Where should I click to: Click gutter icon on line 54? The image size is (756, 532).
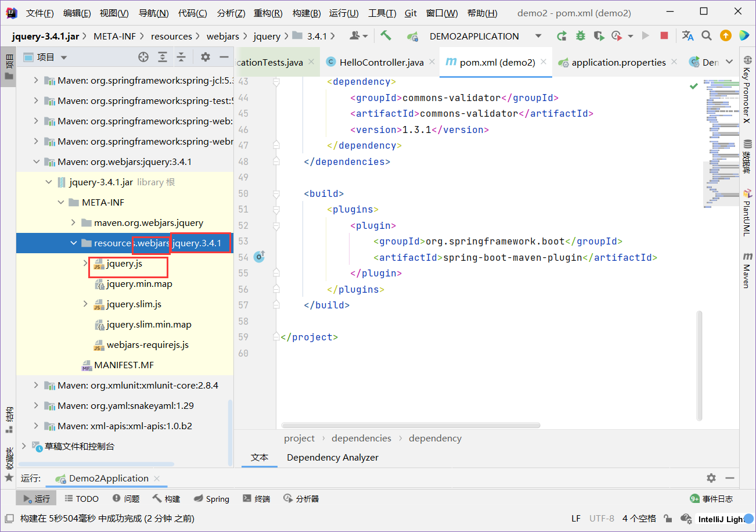(259, 257)
